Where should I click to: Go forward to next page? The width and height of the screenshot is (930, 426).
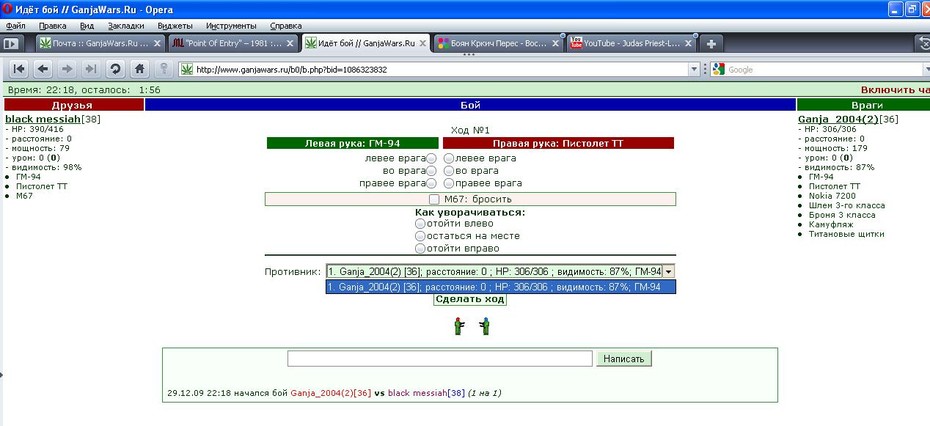[x=67, y=69]
